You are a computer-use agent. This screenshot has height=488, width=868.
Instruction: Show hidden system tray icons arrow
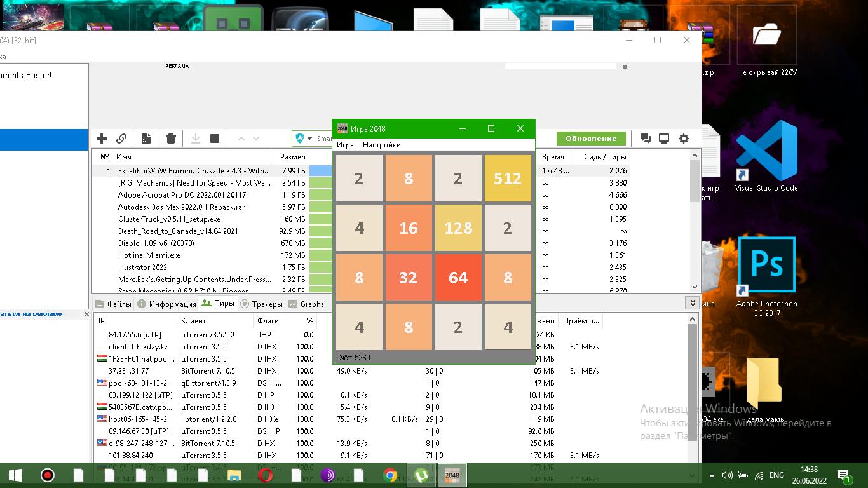pyautogui.click(x=712, y=475)
